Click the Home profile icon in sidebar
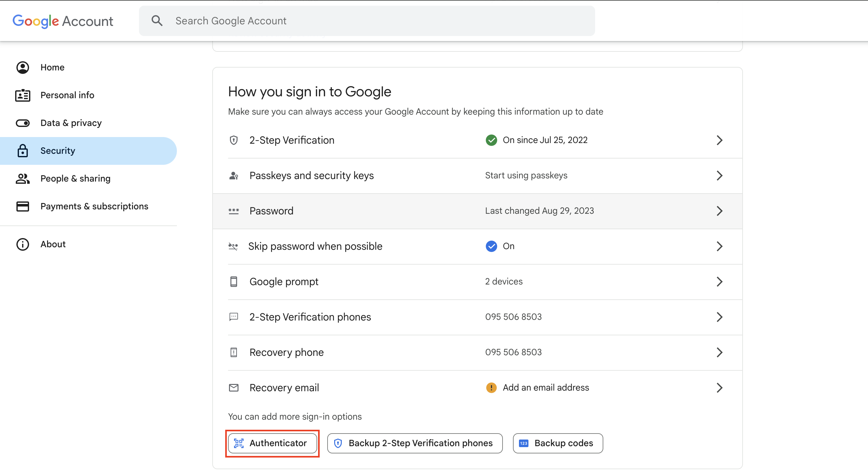 pos(22,67)
